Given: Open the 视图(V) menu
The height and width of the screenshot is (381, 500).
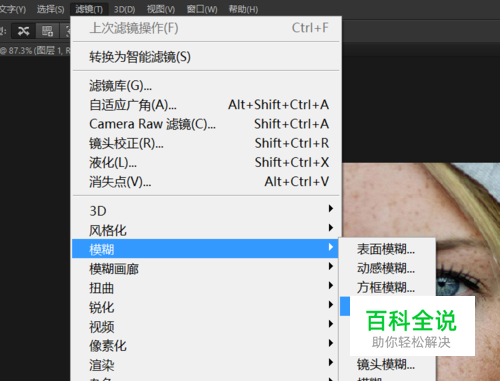Looking at the screenshot, I should 161,9.
